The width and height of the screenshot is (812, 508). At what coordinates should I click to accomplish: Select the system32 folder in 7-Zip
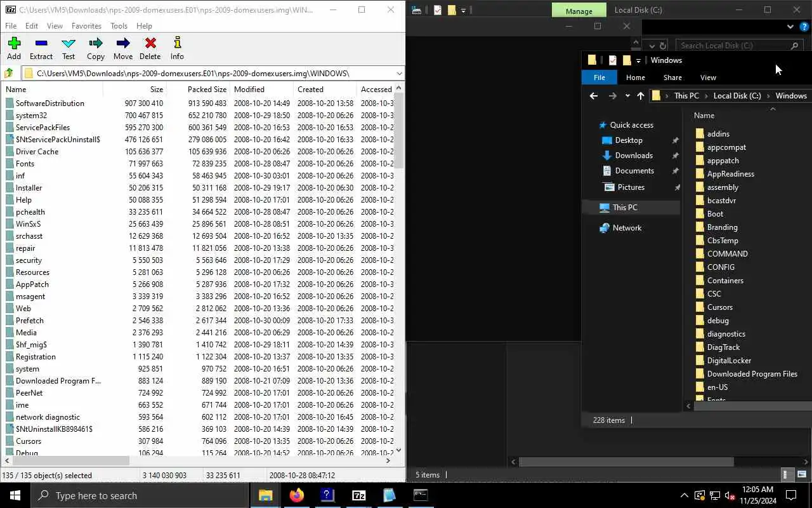31,116
